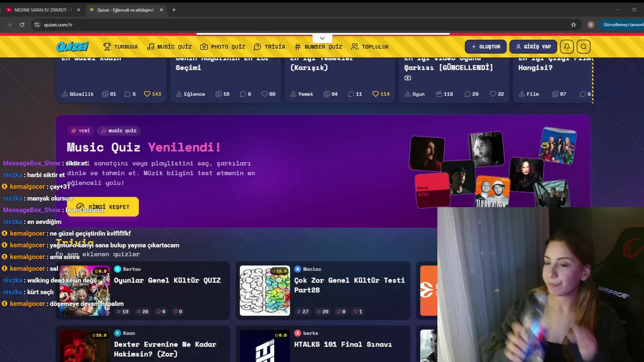644x362 pixels.
Task: Click the question count 64 on the Yemek card
Action: click(331, 94)
